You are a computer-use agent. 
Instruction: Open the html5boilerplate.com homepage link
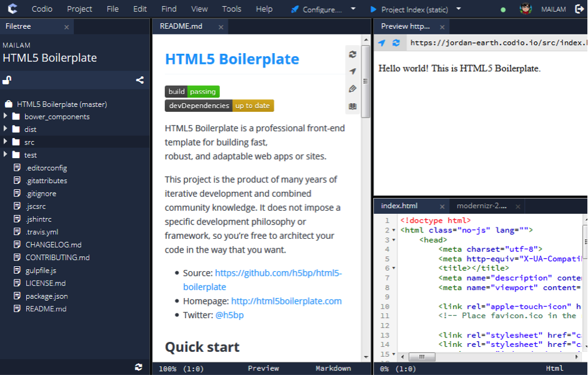(286, 301)
